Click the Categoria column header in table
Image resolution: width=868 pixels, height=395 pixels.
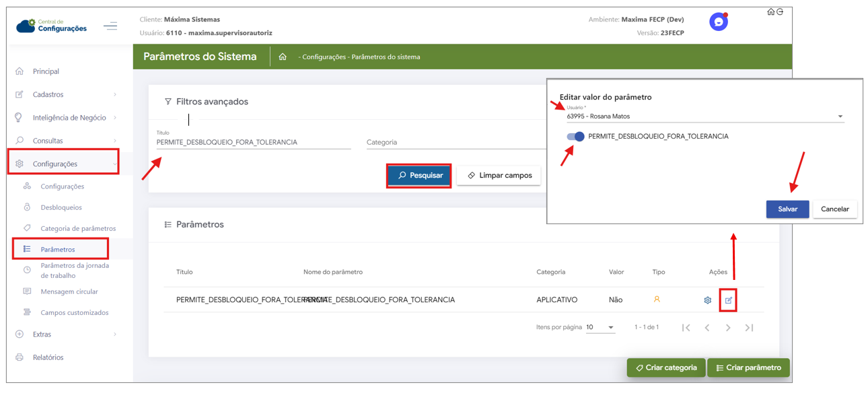[550, 272]
